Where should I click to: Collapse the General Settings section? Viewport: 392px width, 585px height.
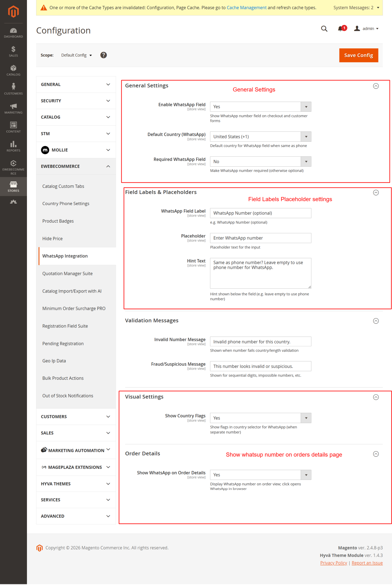[376, 86]
